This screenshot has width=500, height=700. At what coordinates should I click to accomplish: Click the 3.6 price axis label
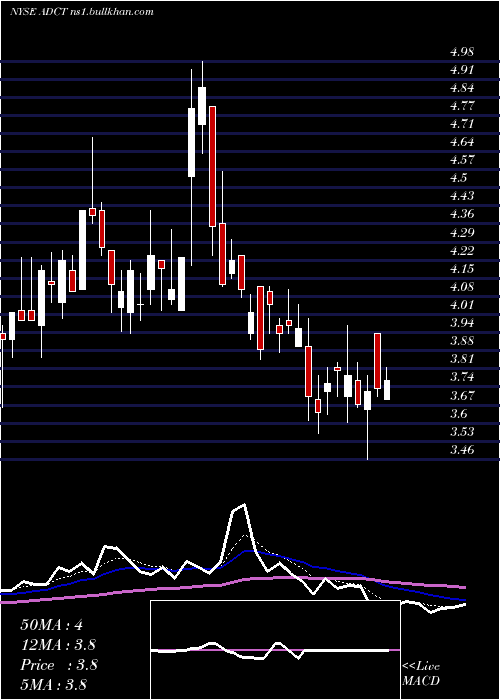click(x=458, y=414)
